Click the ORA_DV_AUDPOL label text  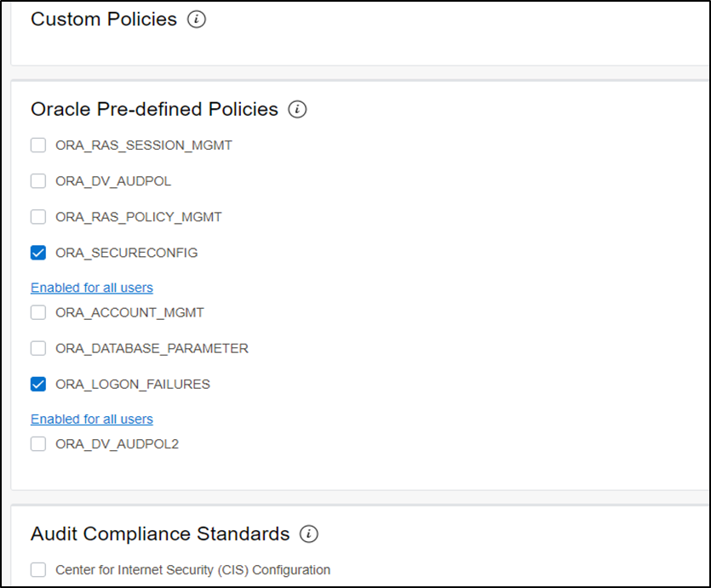tap(113, 181)
